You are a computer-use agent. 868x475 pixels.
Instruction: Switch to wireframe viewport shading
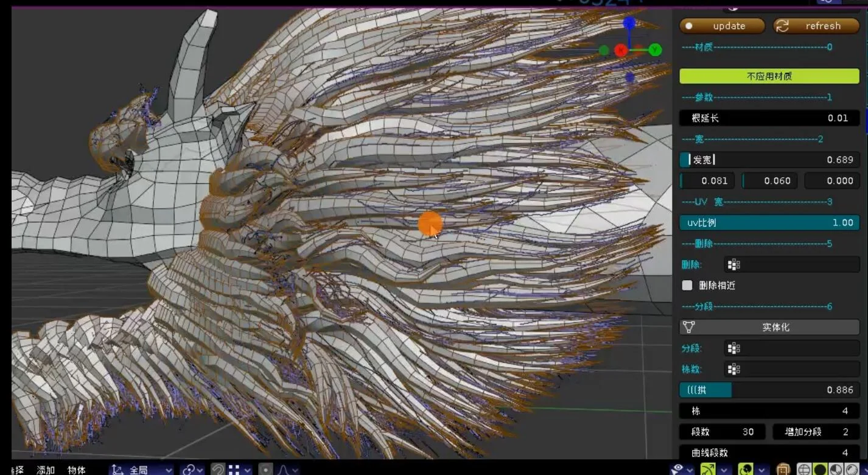coord(804,468)
